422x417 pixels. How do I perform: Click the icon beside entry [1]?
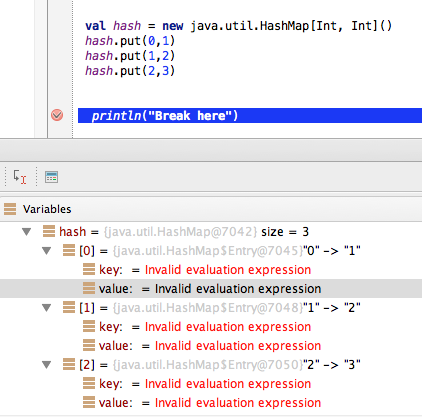point(69,307)
